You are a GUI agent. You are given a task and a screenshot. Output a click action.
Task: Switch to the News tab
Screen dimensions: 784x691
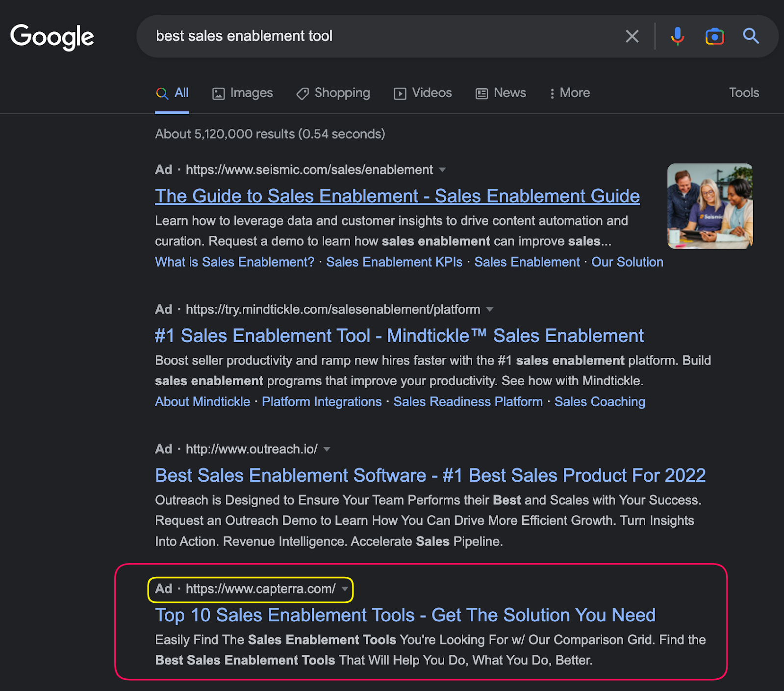pyautogui.click(x=501, y=93)
